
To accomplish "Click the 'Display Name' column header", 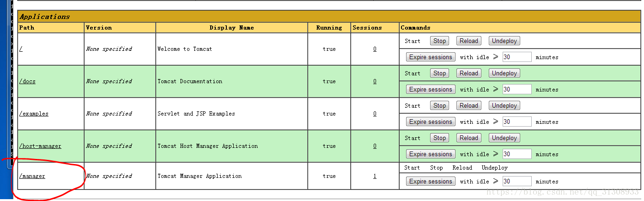I will point(231,28).
